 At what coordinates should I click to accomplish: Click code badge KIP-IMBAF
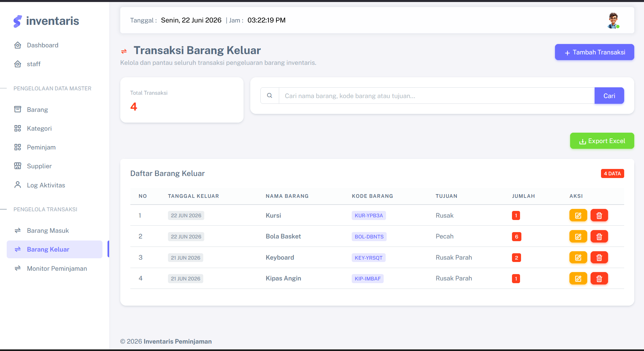(x=368, y=279)
